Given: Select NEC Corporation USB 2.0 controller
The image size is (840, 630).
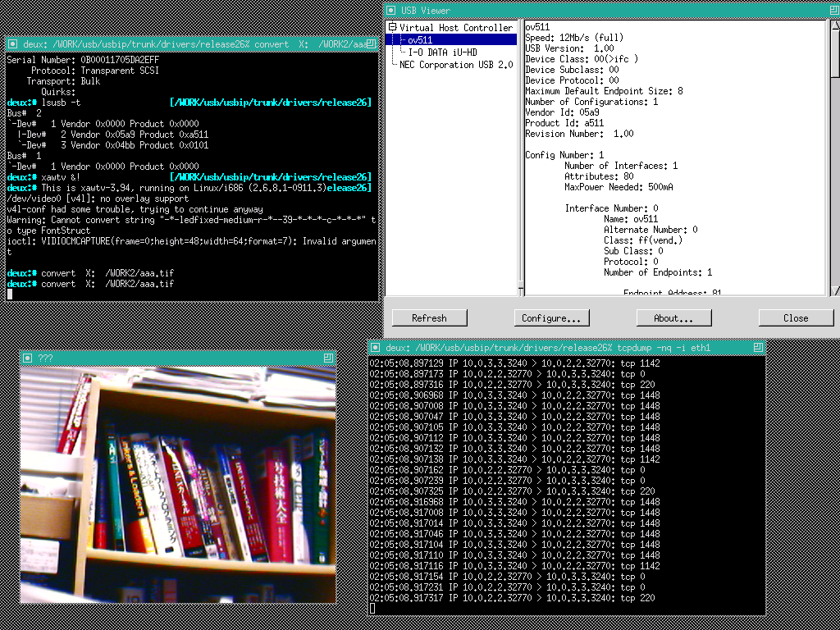Looking at the screenshot, I should tap(455, 65).
